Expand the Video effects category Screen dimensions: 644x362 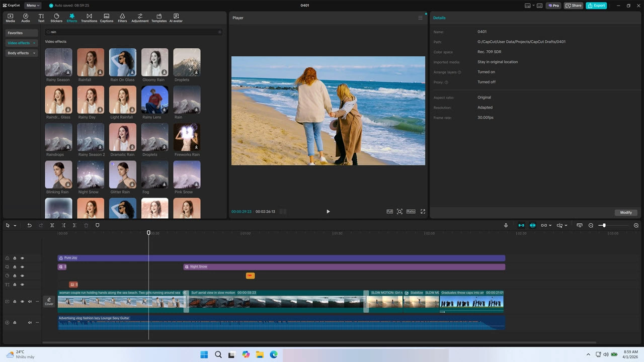pos(21,43)
